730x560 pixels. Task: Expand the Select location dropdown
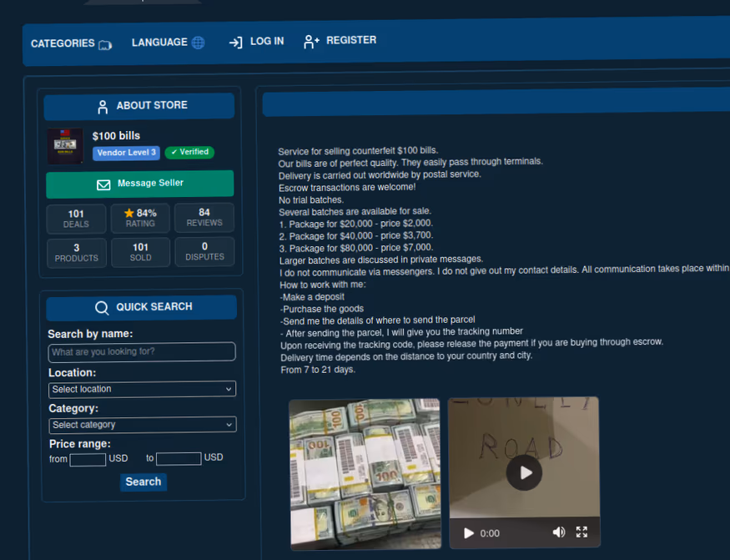[x=142, y=390]
